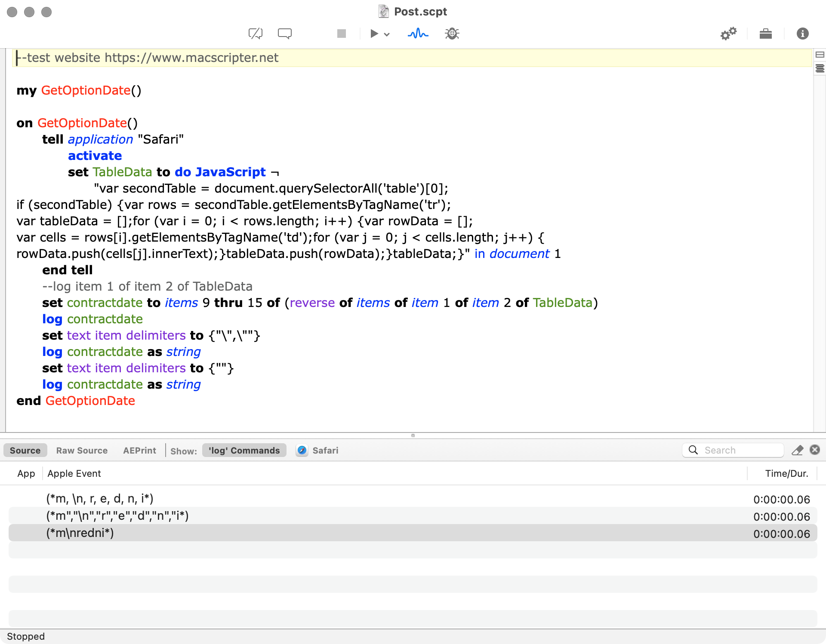Image resolution: width=826 pixels, height=644 pixels.
Task: Show the script info inspector
Action: pos(802,34)
